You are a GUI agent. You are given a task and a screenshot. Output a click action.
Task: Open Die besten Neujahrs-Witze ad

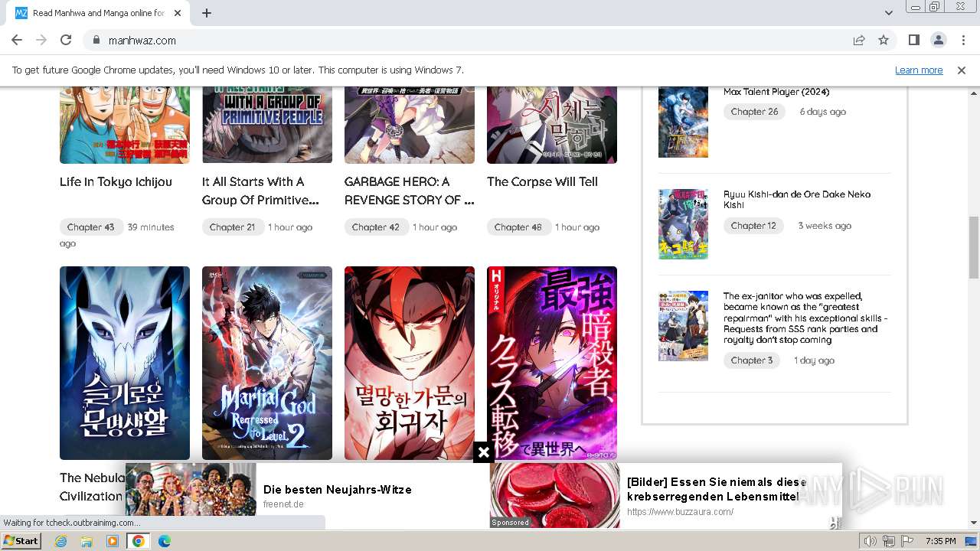[337, 490]
